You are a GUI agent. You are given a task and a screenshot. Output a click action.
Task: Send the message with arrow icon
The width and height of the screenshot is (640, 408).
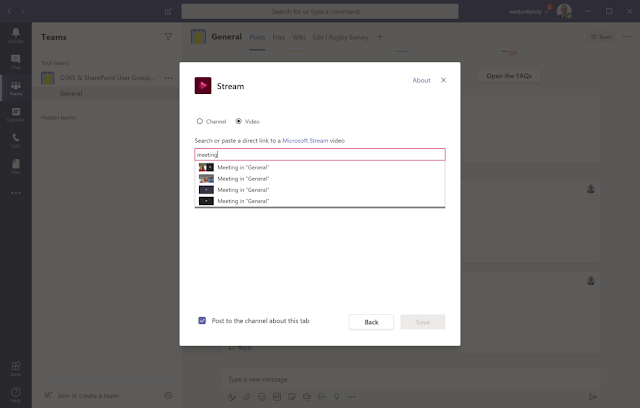593,397
